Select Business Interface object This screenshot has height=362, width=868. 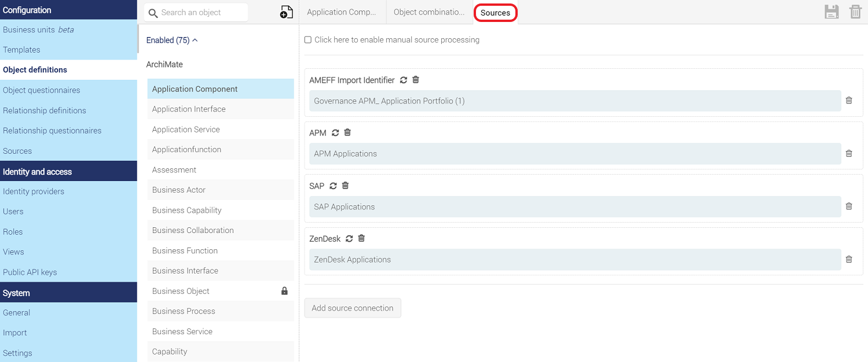(221, 271)
